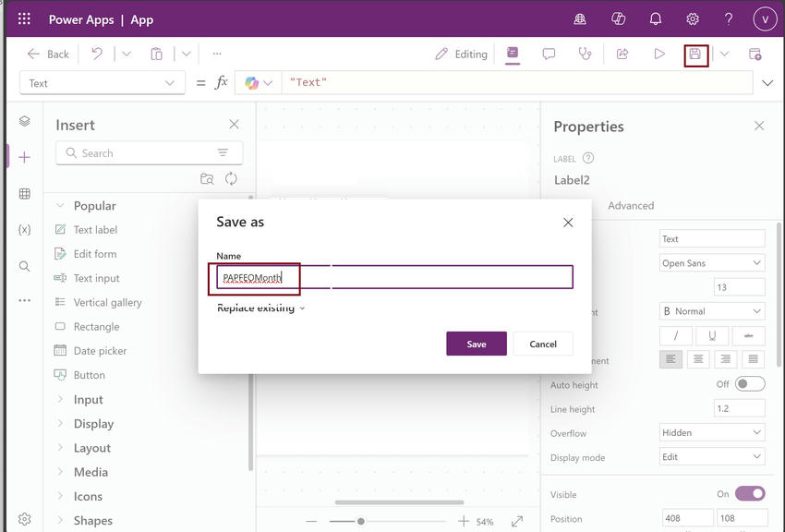Open the App checker stethoscope
The height and width of the screenshot is (532, 785).
[585, 54]
